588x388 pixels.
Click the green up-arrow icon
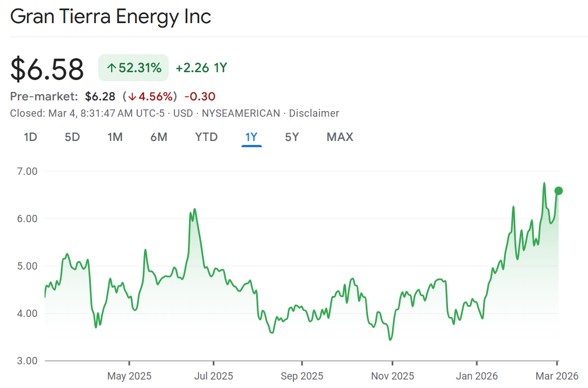[112, 68]
